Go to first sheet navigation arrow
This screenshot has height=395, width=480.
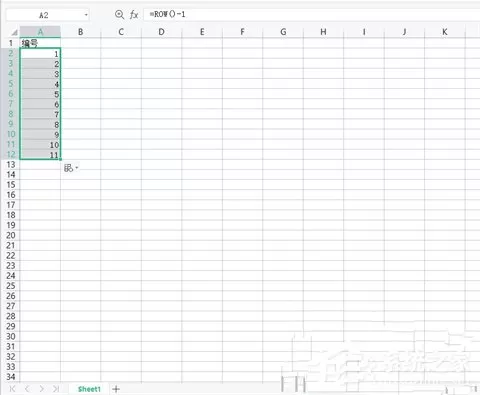pos(12,389)
